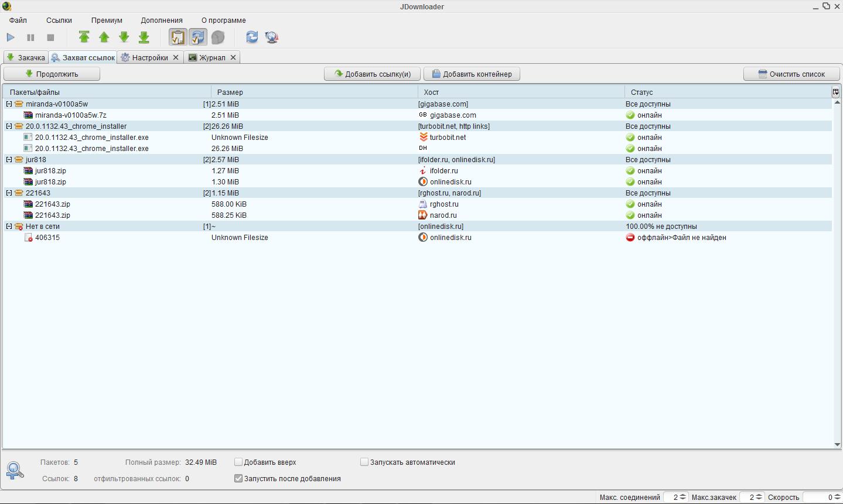The height and width of the screenshot is (504, 843).
Task: Enable the 'Добавить вверх' checkbox
Action: tap(238, 462)
